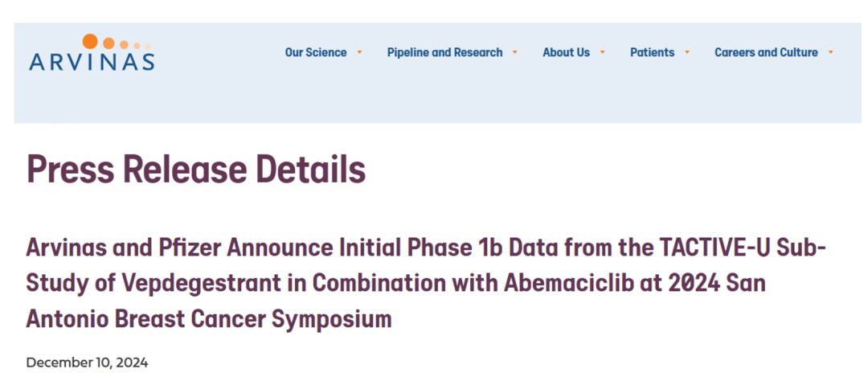868x377 pixels.
Task: Open the Pipeline and Research menu
Action: (444, 52)
